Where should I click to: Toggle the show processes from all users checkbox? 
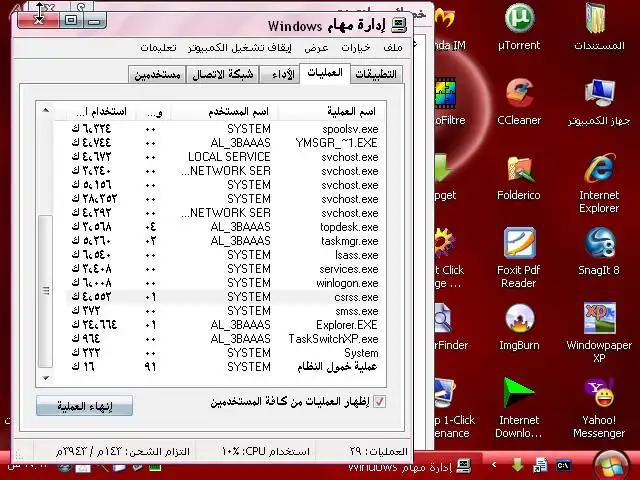379,402
